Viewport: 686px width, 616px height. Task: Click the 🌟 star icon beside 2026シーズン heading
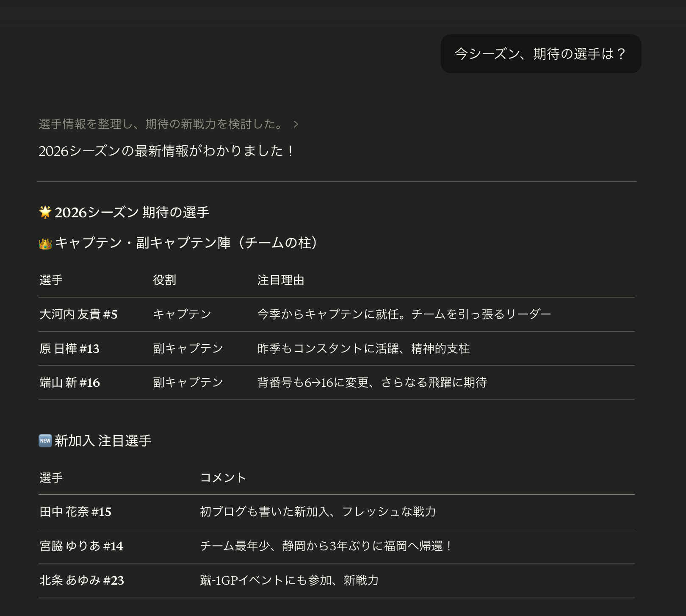click(45, 212)
